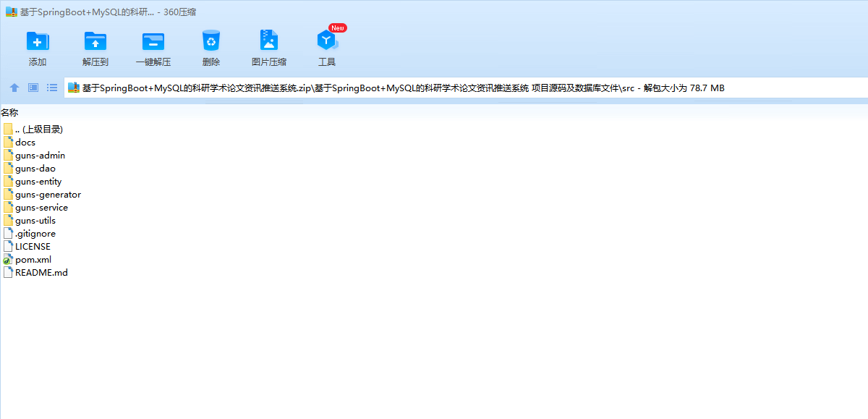868x419 pixels.
Task: Click the 添加 (Add) toolbar icon
Action: pos(38,41)
